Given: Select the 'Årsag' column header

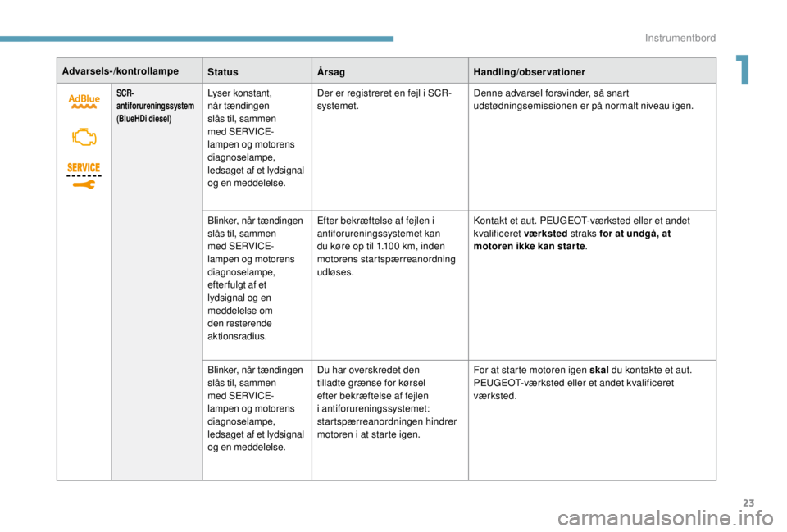Looking at the screenshot, I should click(x=330, y=72).
